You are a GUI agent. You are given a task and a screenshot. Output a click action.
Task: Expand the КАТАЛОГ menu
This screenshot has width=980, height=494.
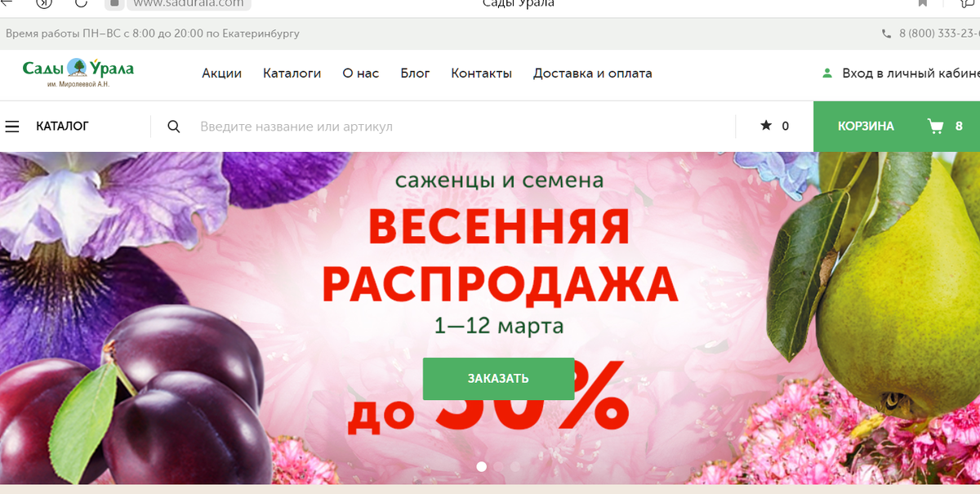coord(62,127)
